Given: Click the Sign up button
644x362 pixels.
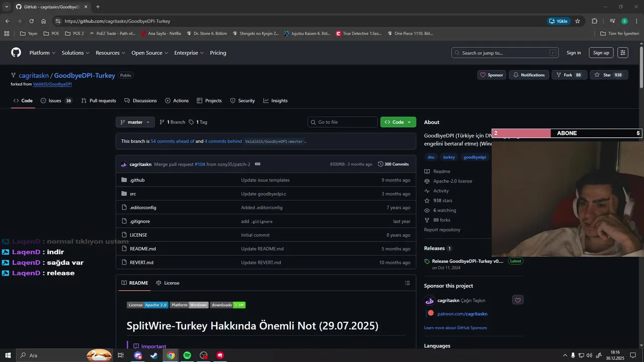Looking at the screenshot, I should [601, 53].
